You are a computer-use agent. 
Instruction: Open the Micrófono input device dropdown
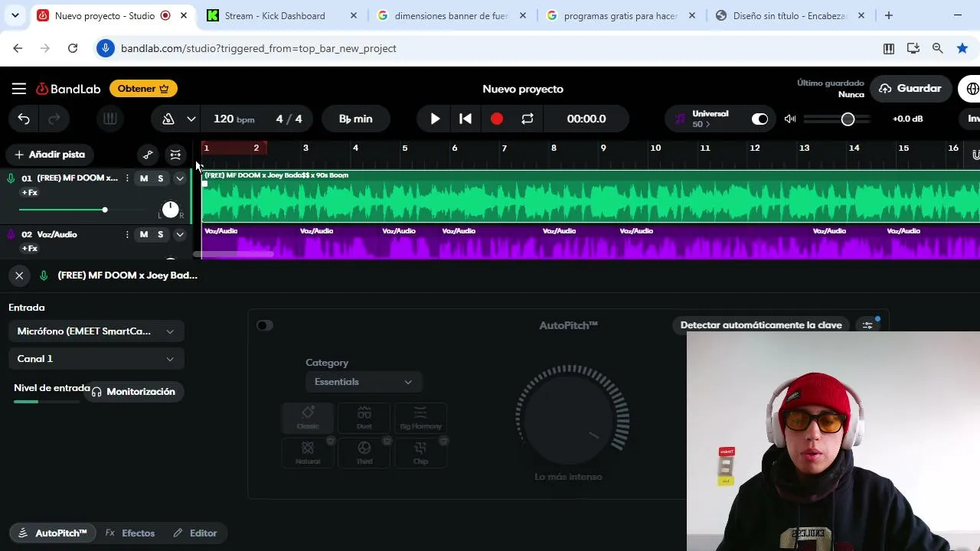[96, 331]
